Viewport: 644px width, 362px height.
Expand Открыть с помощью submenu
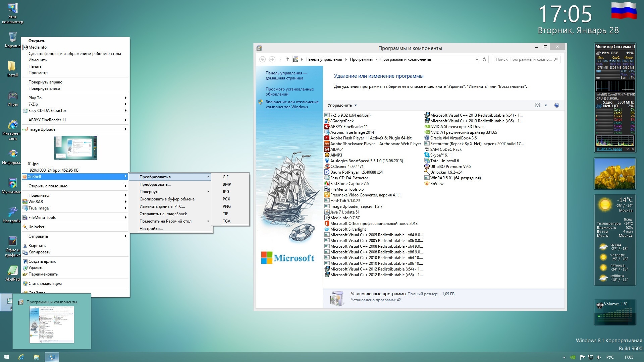coord(75,186)
